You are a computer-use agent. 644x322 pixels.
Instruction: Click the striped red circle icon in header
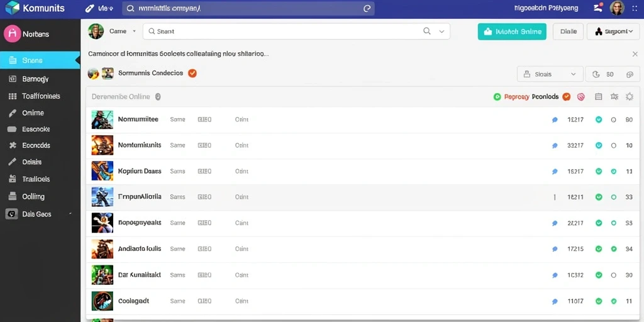click(580, 96)
